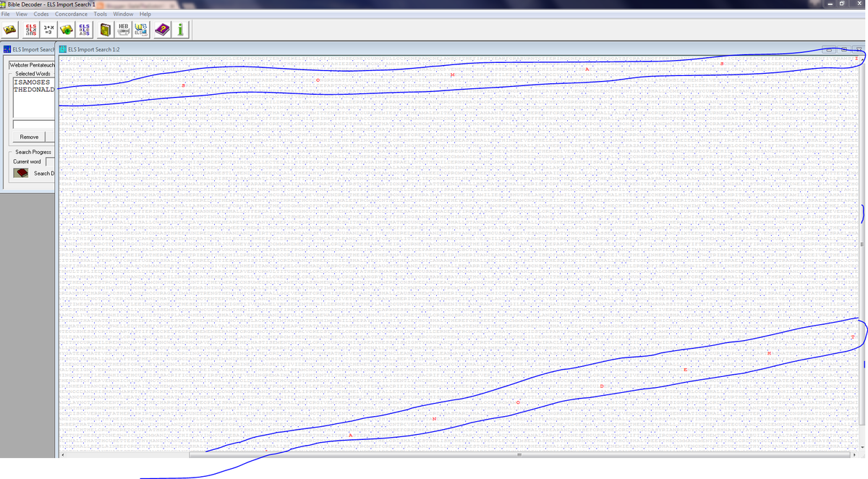Click the book with green globe toolbar icon
The width and height of the screenshot is (868, 479).
pyautogui.click(x=67, y=30)
